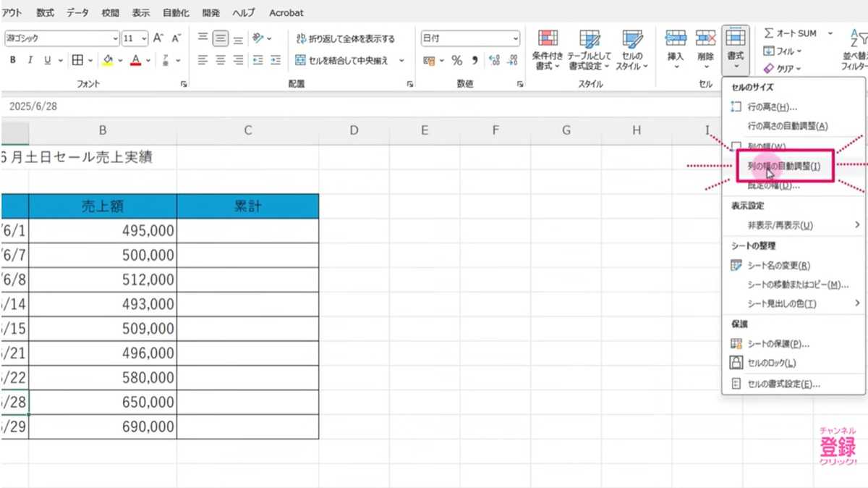Select the cell containing 495,000

pyautogui.click(x=103, y=231)
